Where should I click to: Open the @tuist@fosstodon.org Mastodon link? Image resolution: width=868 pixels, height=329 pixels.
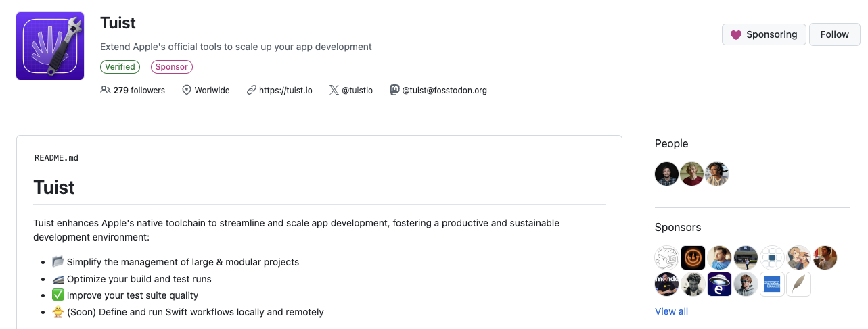[x=444, y=90]
